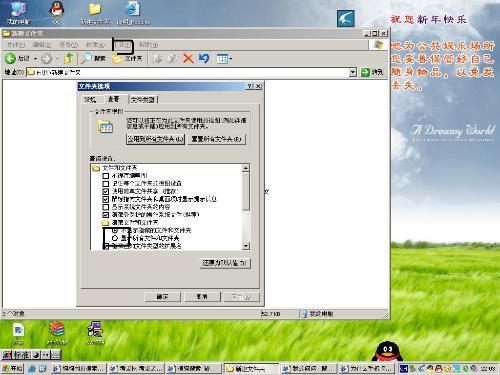The height and width of the screenshot is (375, 500).
Task: Click the first IE window taskbar button
Action: [x=79, y=368]
